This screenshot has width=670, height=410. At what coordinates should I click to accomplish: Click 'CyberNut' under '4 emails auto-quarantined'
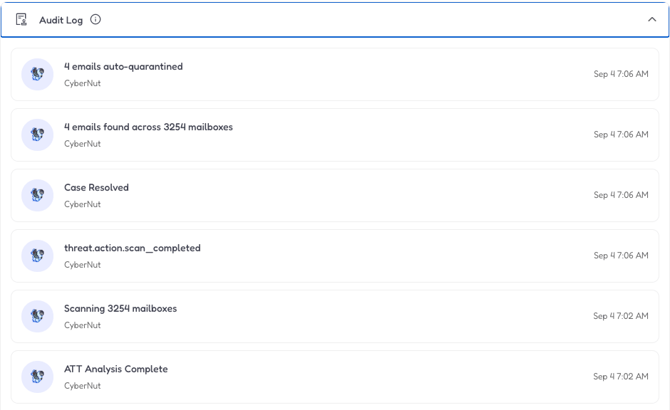pos(82,83)
